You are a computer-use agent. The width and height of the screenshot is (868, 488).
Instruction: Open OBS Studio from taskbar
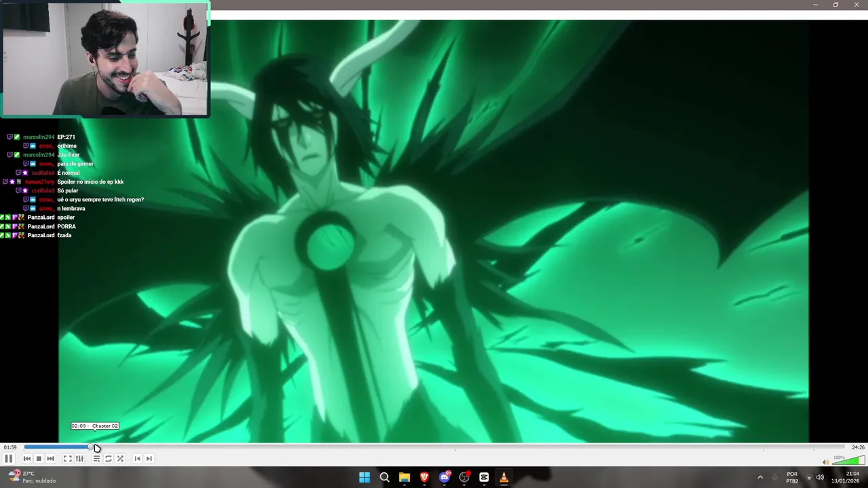[x=465, y=477]
